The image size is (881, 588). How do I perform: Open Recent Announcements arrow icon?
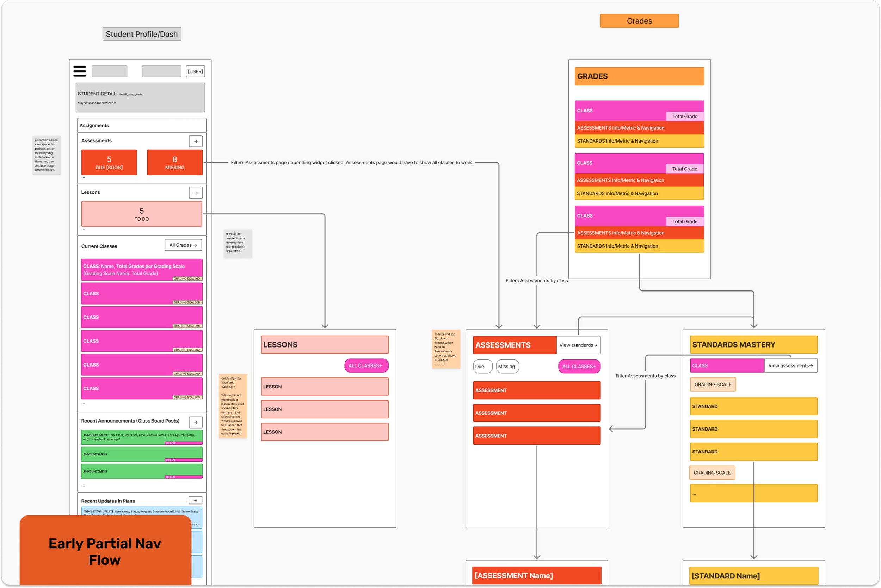tap(196, 423)
